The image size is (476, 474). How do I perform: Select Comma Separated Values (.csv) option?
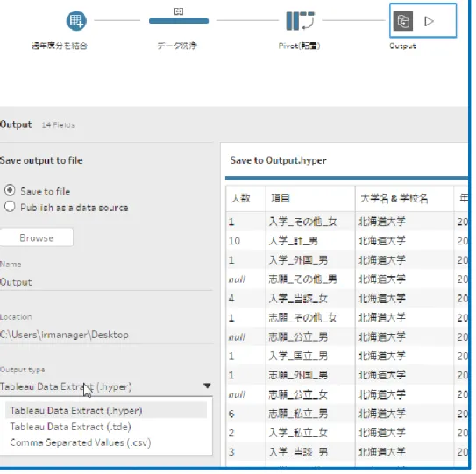(x=106, y=442)
